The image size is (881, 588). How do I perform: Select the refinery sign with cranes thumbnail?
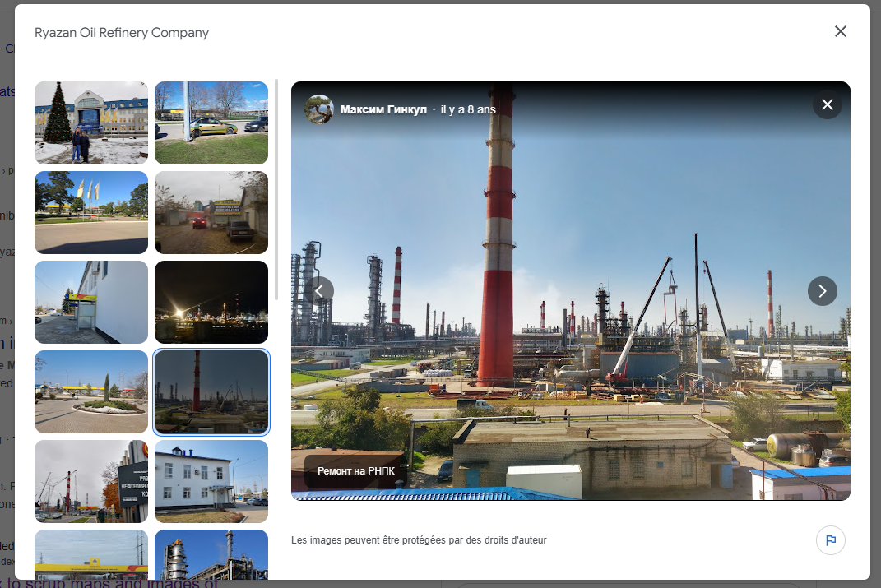pos(91,481)
